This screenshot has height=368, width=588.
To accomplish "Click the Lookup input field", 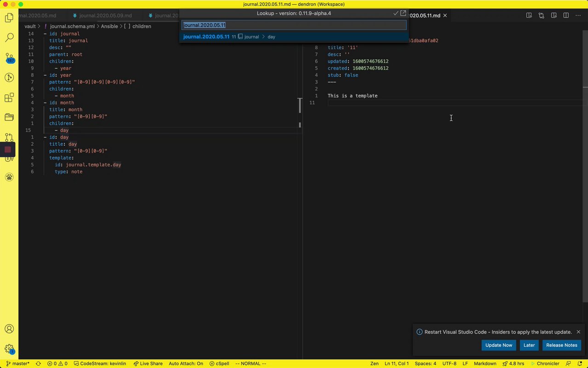I will 294,25.
